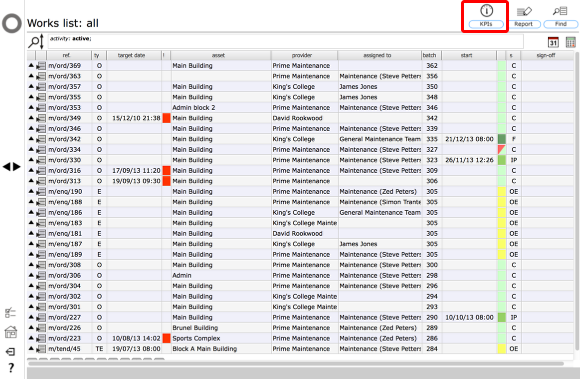Expand row m/ord/369 triangle
Image resolution: width=580 pixels, height=379 pixels.
(31, 65)
